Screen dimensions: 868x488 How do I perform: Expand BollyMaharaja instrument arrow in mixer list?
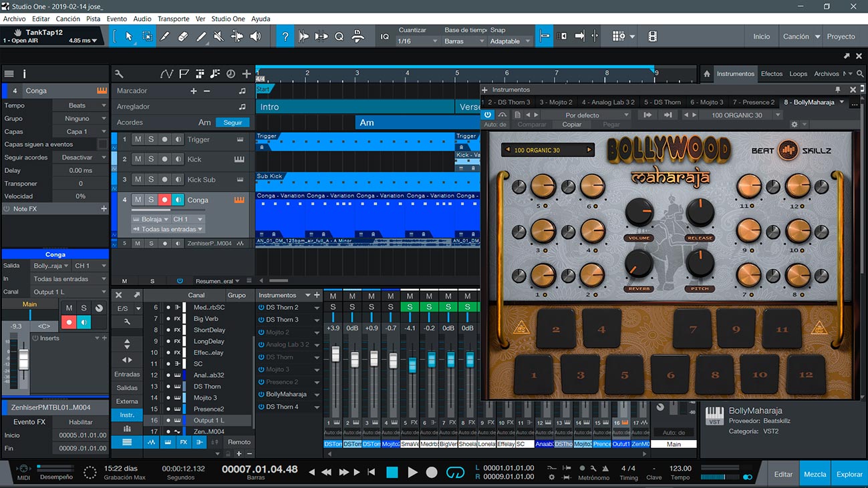click(317, 395)
